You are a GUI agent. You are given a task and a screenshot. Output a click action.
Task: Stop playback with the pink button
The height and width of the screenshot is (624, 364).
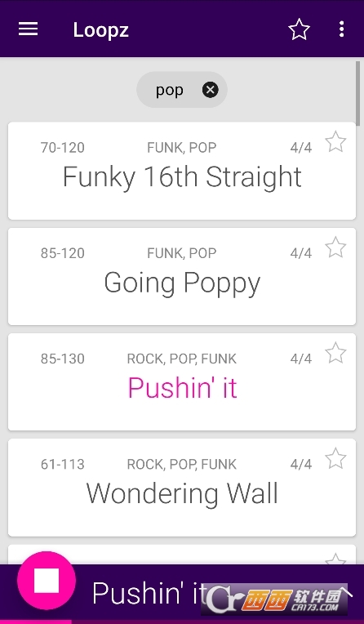(x=47, y=581)
